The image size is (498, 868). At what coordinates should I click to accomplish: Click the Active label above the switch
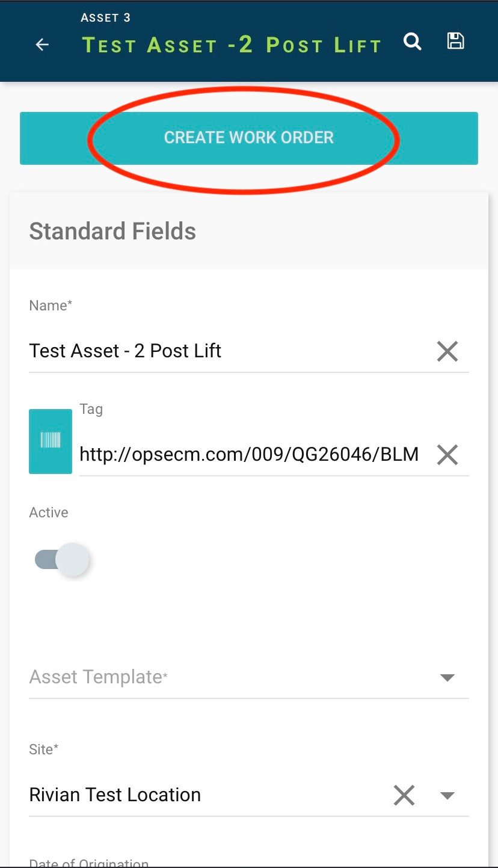click(x=49, y=512)
